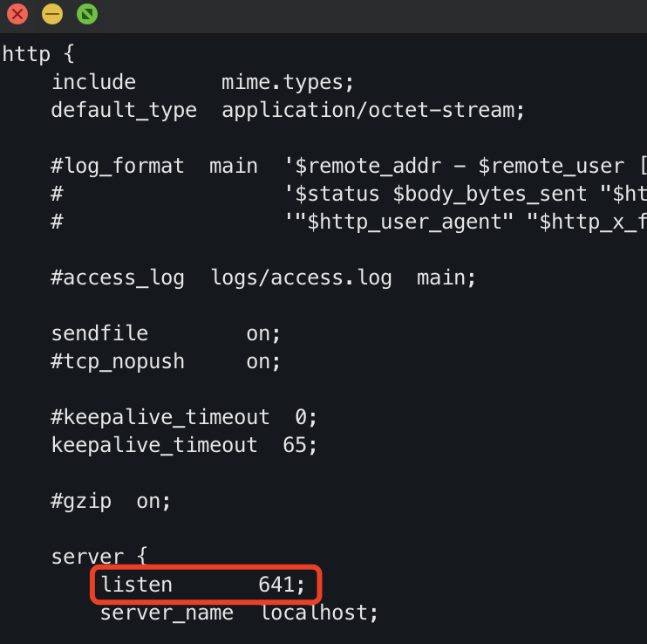Screen dimensions: 647x644
Task: Click the green fullscreen window button
Action: click(86, 14)
